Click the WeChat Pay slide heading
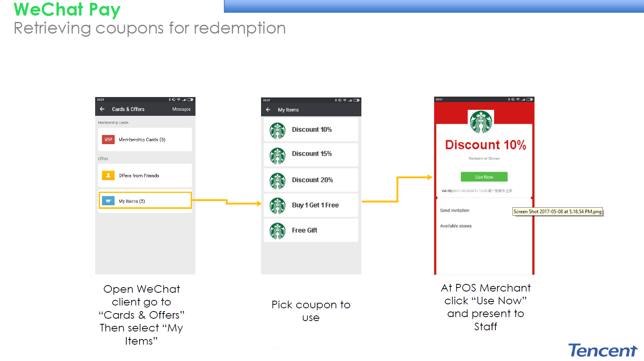 pyautogui.click(x=67, y=9)
